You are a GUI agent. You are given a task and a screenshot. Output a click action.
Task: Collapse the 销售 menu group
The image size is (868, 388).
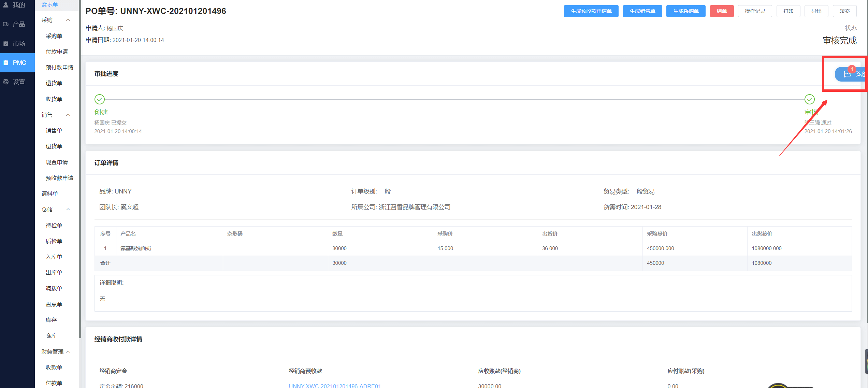pos(68,115)
